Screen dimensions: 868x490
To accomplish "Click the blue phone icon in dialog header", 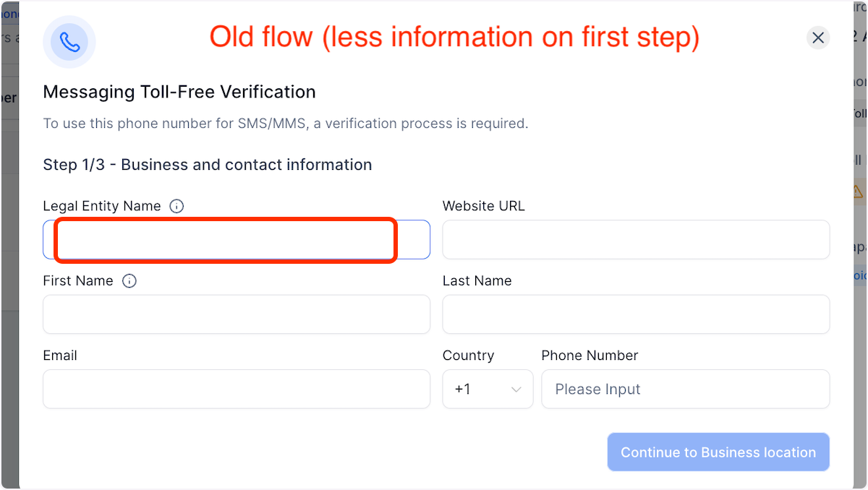I will click(69, 42).
